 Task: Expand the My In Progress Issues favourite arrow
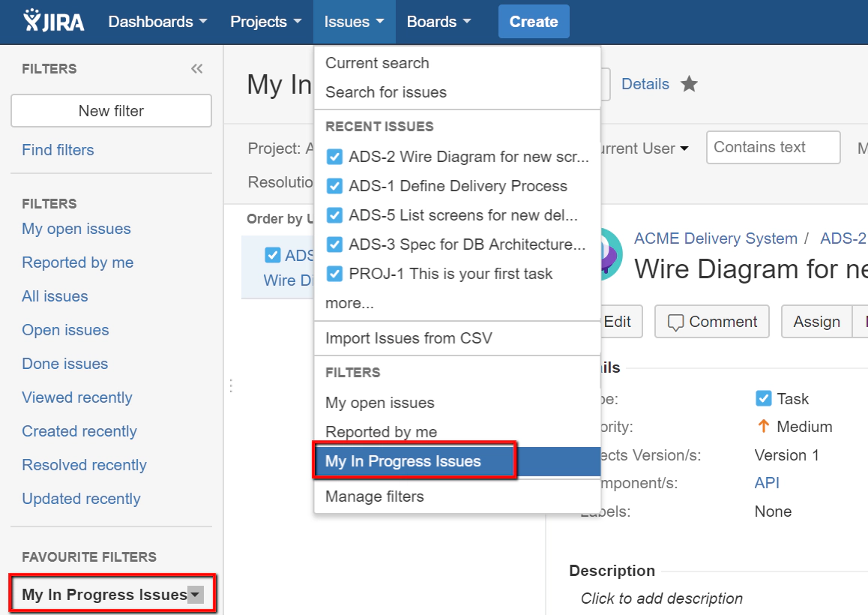coord(196,595)
